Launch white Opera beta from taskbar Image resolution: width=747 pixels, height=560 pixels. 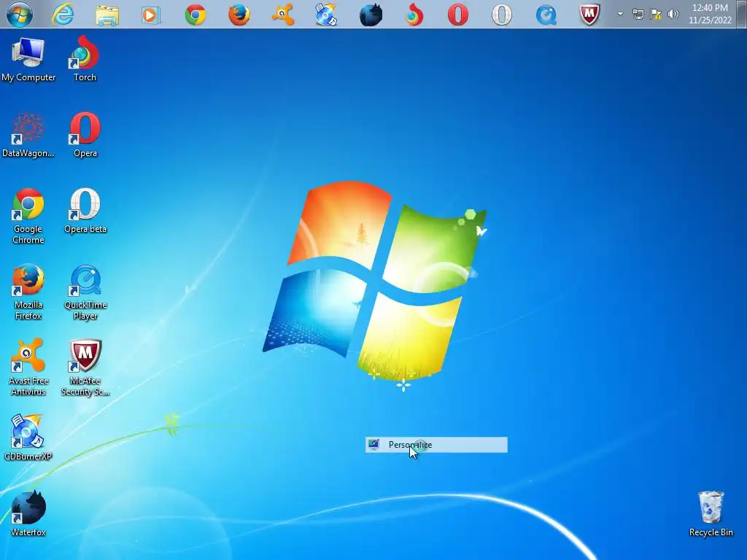(x=502, y=15)
